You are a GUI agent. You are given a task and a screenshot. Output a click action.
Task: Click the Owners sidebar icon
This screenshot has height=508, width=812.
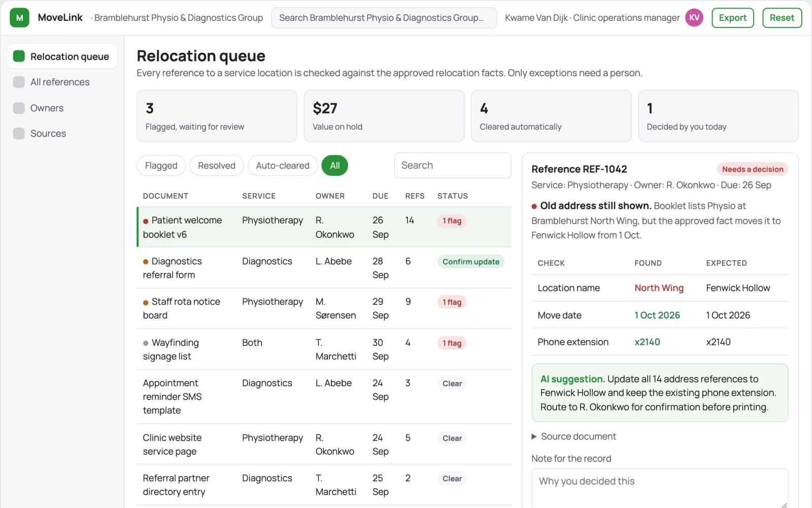(x=19, y=108)
